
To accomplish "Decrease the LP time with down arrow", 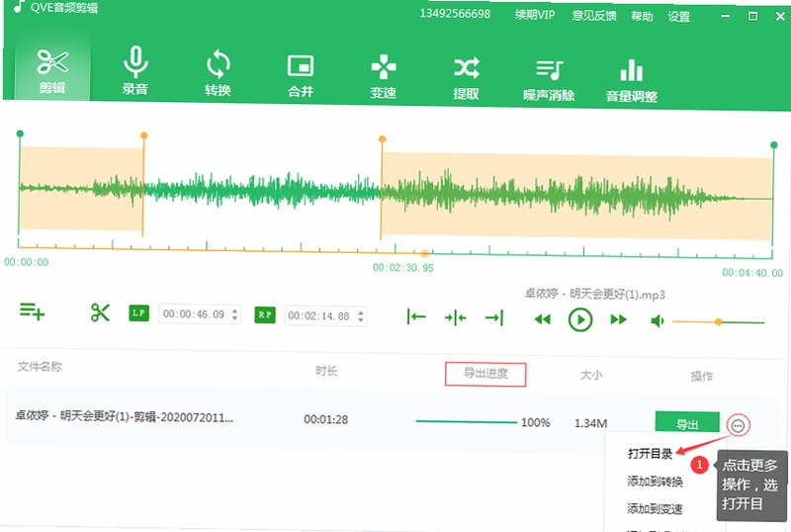I will (x=234, y=317).
